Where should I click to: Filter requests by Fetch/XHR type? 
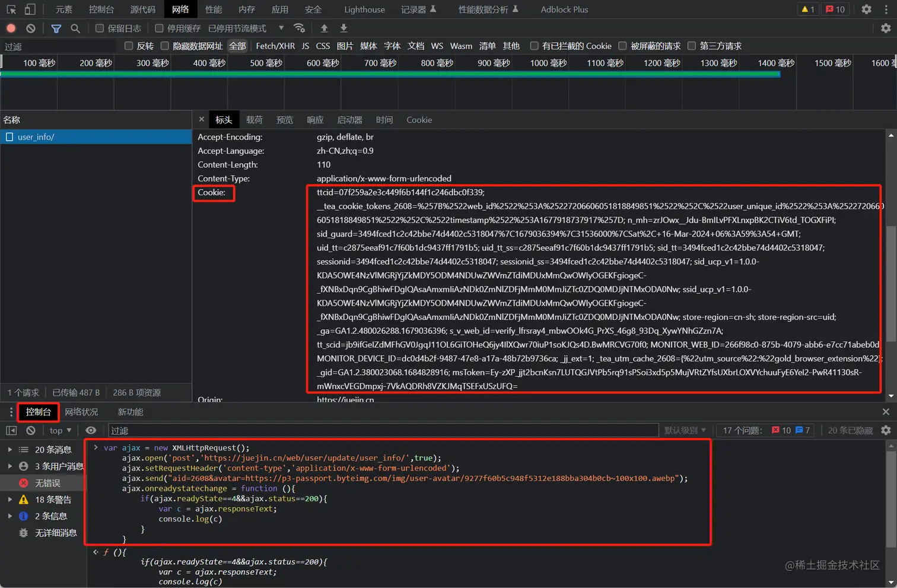tap(275, 46)
